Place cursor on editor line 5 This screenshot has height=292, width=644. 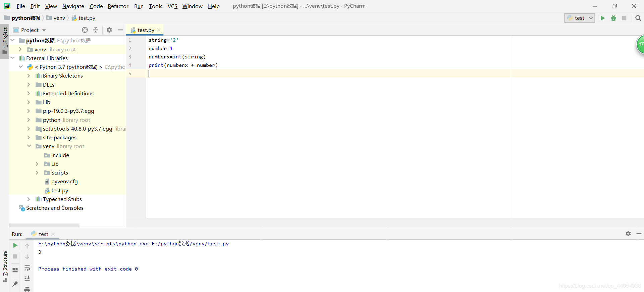[x=395, y=74]
